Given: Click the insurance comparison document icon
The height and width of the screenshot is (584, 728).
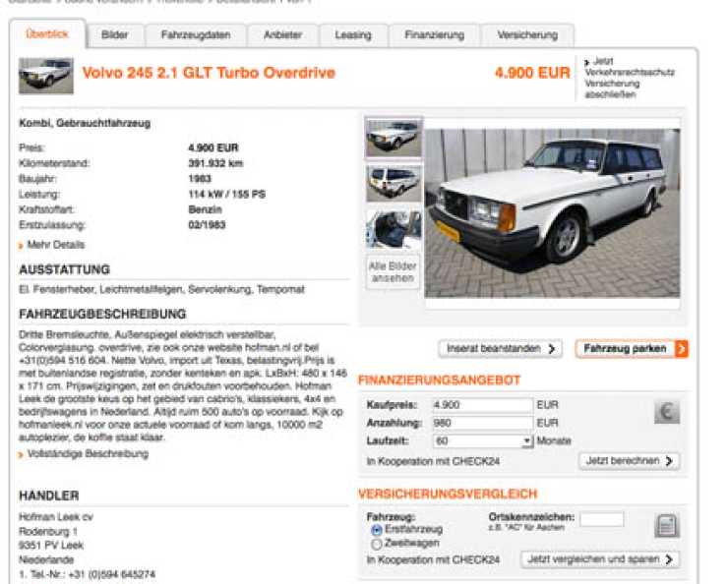Looking at the screenshot, I should click(x=666, y=526).
